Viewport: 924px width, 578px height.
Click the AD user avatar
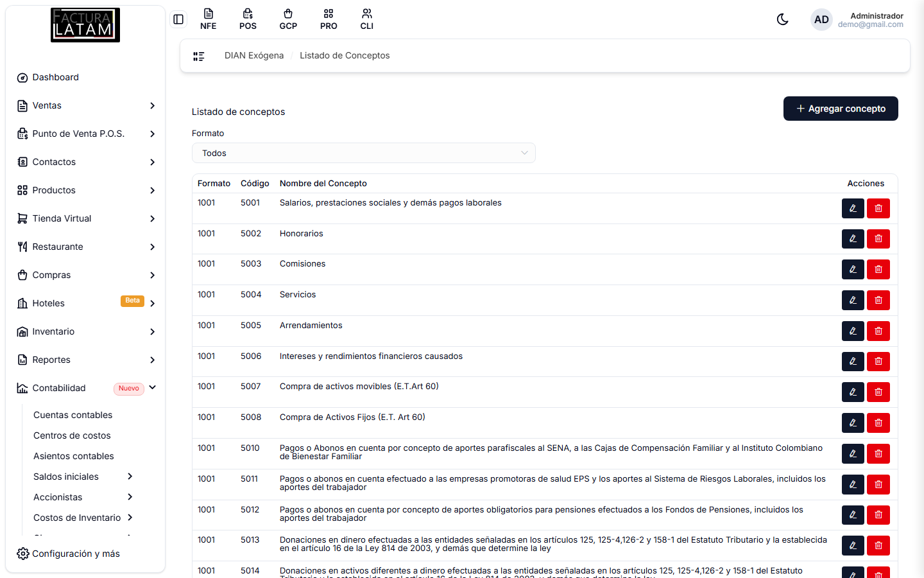point(821,20)
